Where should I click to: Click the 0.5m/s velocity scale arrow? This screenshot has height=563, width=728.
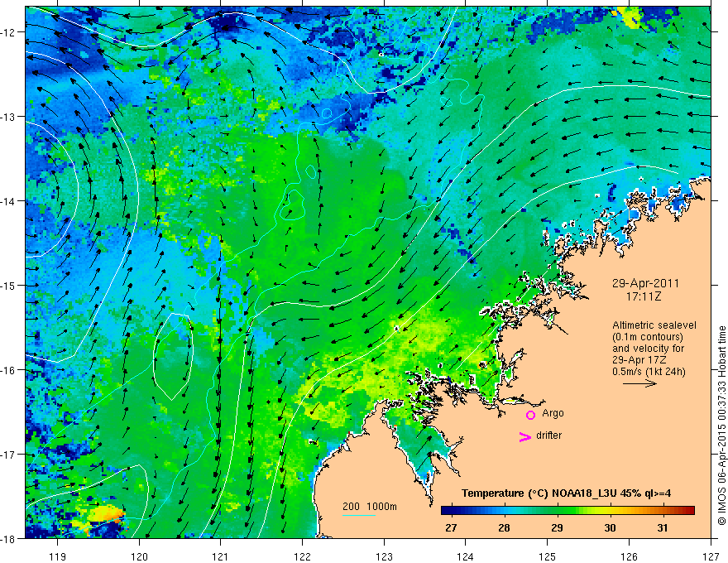pyautogui.click(x=639, y=383)
